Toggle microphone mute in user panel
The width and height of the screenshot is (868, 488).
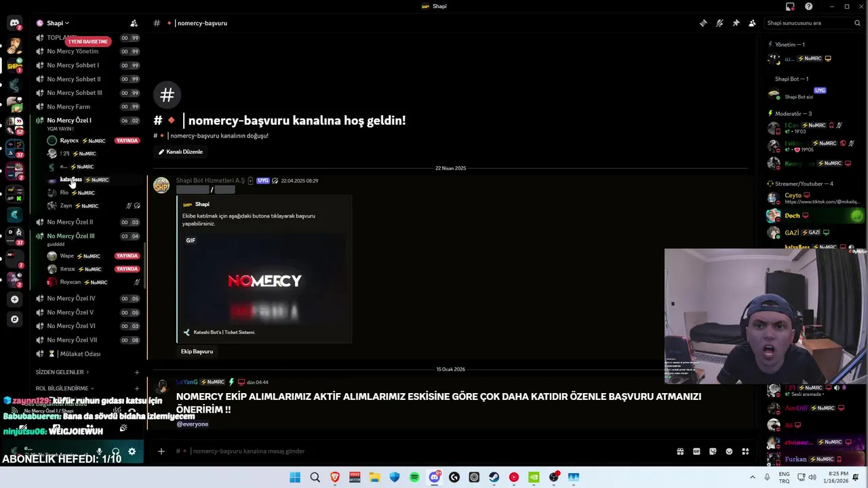point(100,451)
